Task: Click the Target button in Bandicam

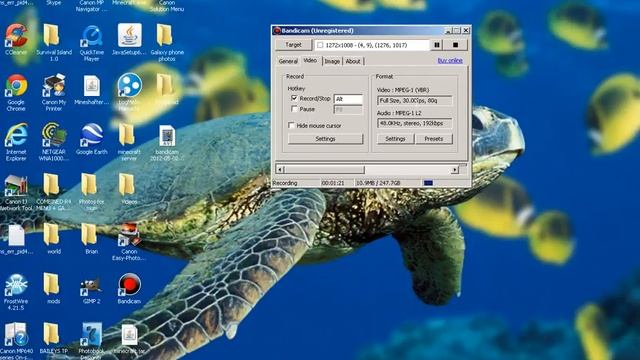Action: click(293, 45)
